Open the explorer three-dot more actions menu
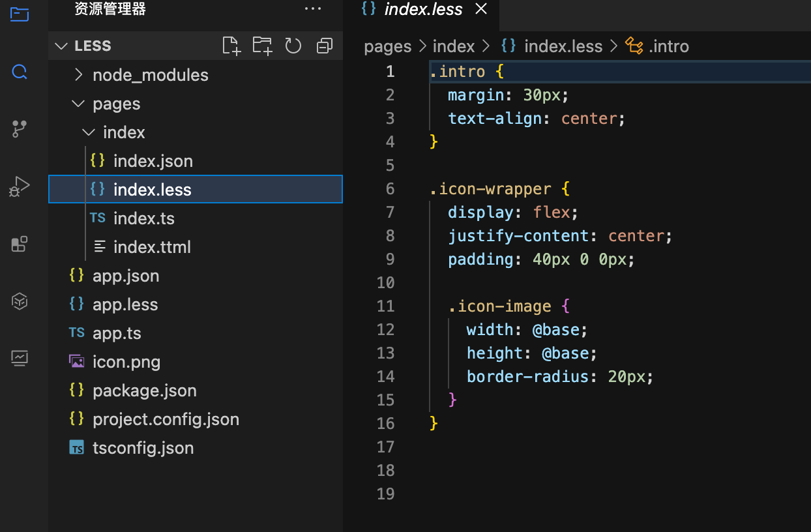Screen dimensions: 811x532 pos(313,9)
